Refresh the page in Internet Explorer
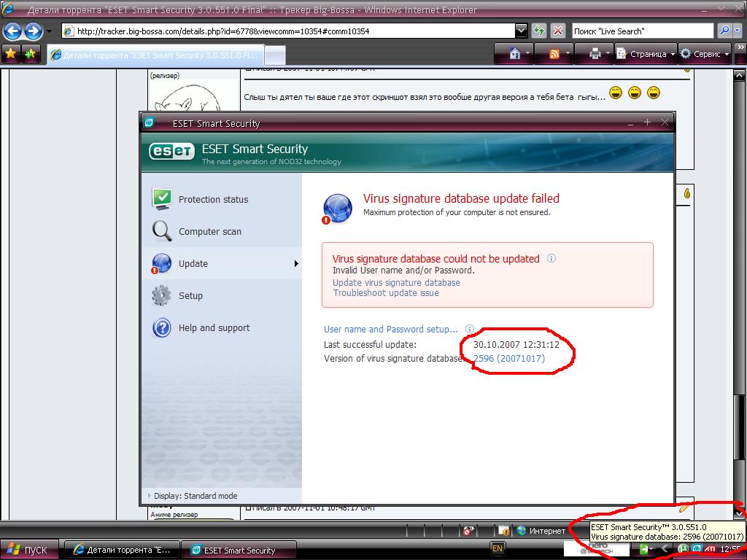 [x=539, y=31]
